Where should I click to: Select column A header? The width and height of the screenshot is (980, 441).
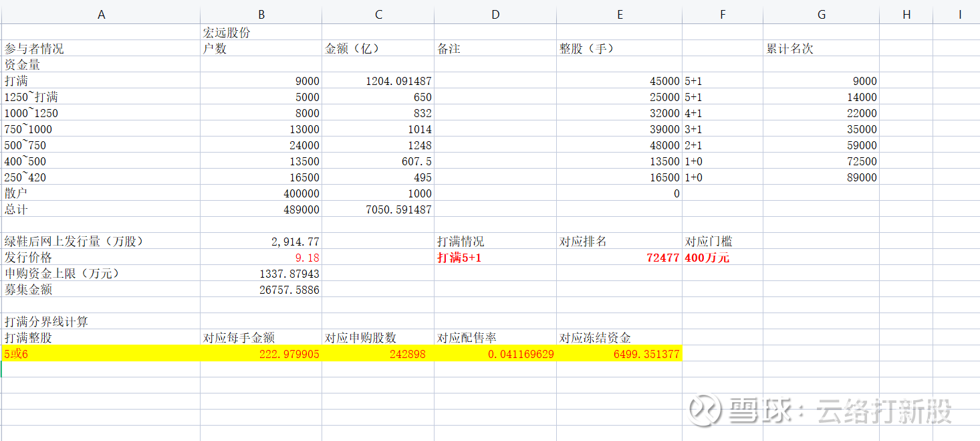click(101, 14)
